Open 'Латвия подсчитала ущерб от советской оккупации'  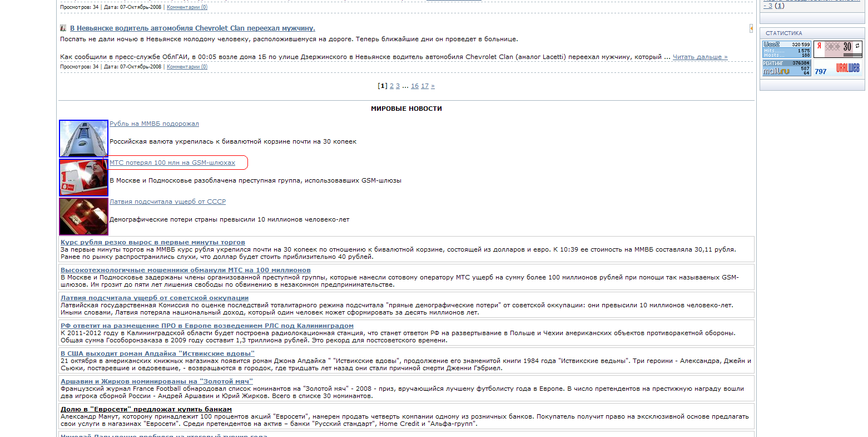pos(155,298)
